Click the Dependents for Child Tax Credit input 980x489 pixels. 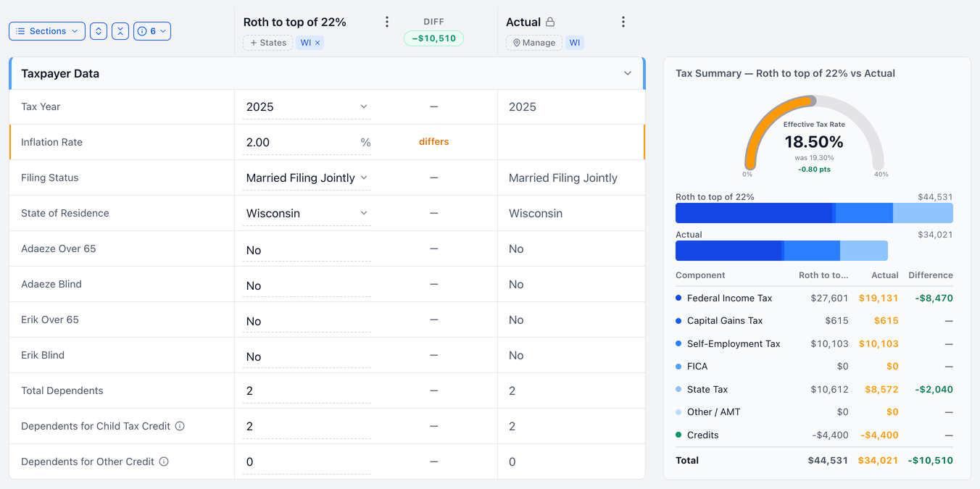307,427
